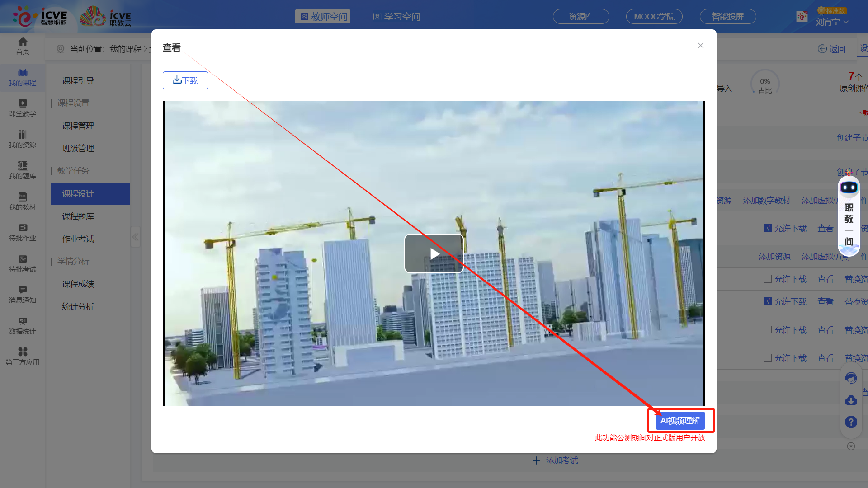The image size is (868, 488).
Task: Check the first unchecked 允许下载 checkbox
Action: 768,279
